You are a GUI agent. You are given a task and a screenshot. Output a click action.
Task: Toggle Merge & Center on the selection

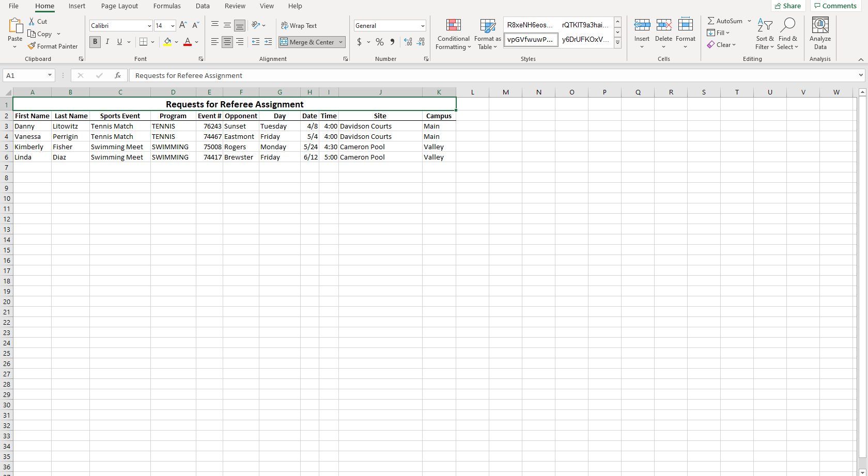coord(308,42)
